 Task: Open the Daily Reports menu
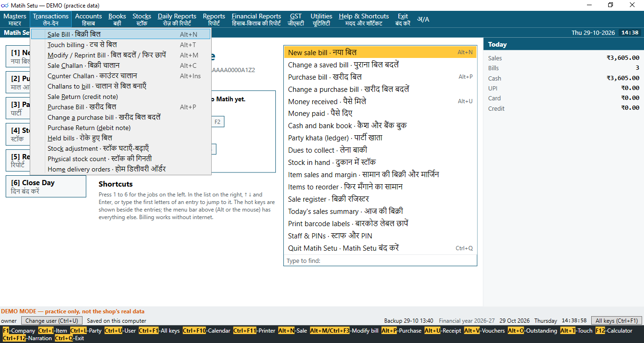click(177, 19)
